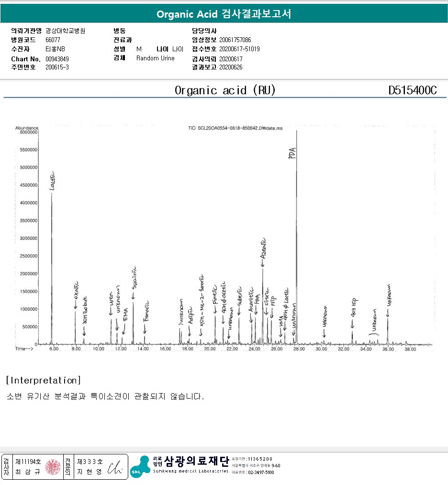This screenshot has width=448, height=485.
Task: Click the examiner name 최삼규
Action: (28, 472)
